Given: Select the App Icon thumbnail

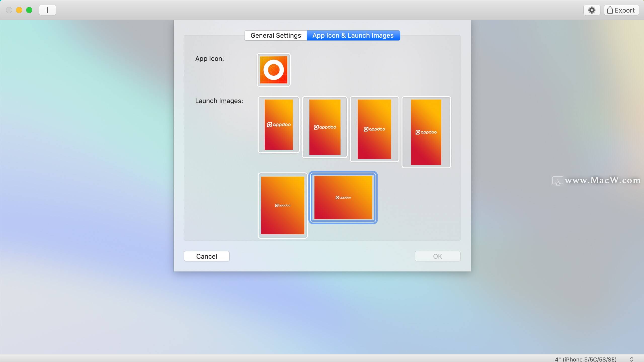Looking at the screenshot, I should tap(273, 70).
